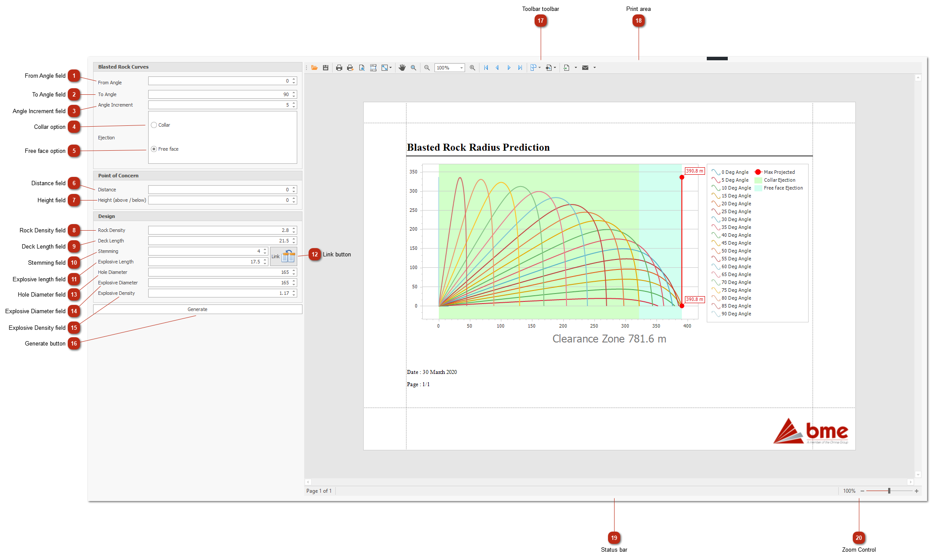This screenshot has height=560, width=931.
Task: Click the Open folder icon in toolbar
Action: click(x=314, y=68)
